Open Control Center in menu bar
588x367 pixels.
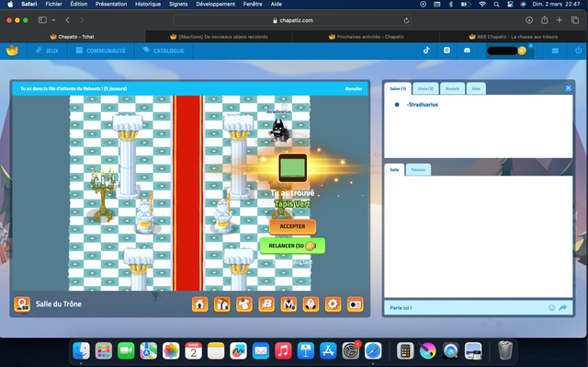click(510, 4)
